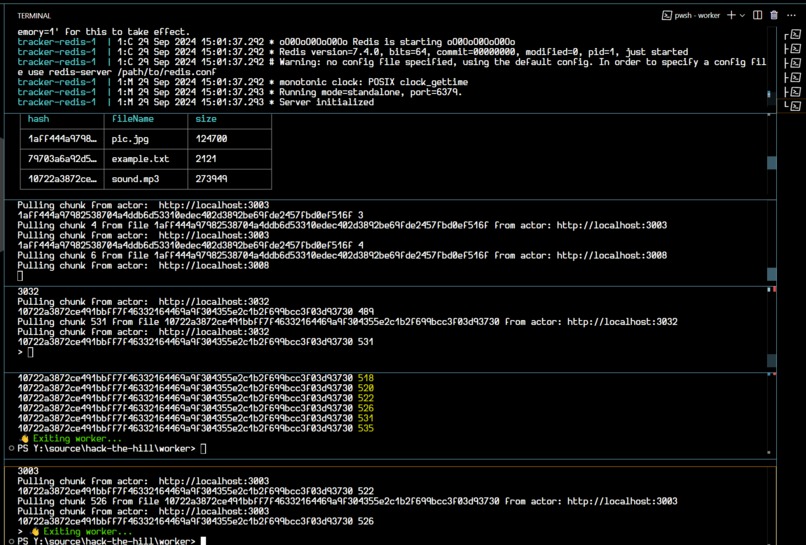Image resolution: width=806 pixels, height=545 pixels.
Task: Click size value 2121
Action: [206, 159]
